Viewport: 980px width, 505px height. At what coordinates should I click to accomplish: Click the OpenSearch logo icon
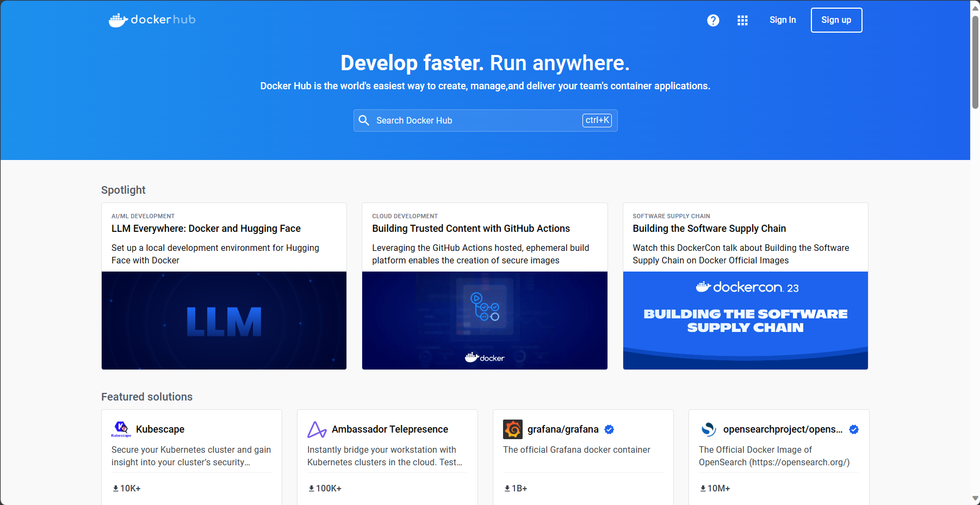click(x=708, y=429)
